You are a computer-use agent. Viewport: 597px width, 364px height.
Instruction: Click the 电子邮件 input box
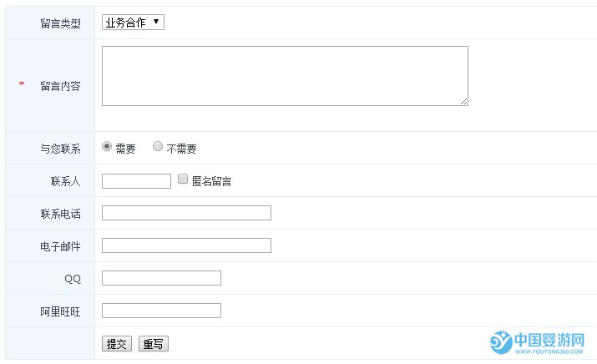pyautogui.click(x=186, y=245)
